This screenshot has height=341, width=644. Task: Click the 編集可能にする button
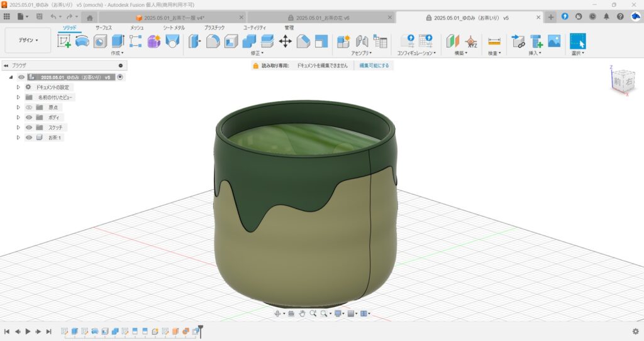pos(374,65)
